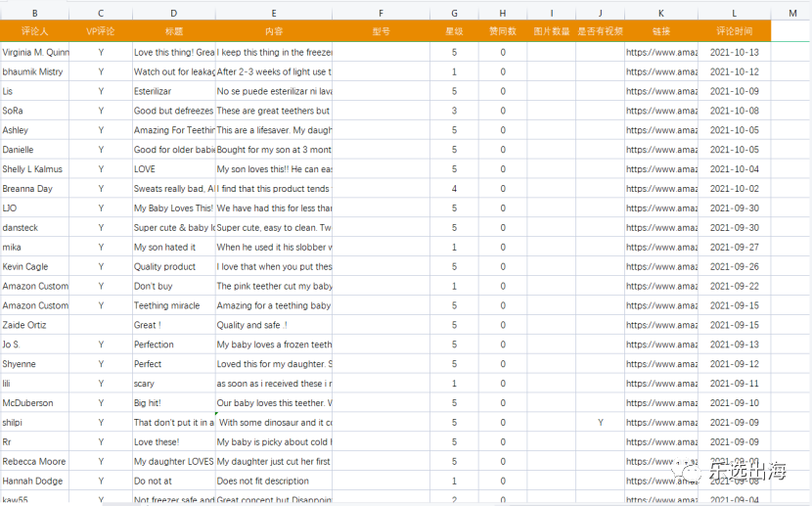
Task: Select column K header
Action: coord(660,13)
